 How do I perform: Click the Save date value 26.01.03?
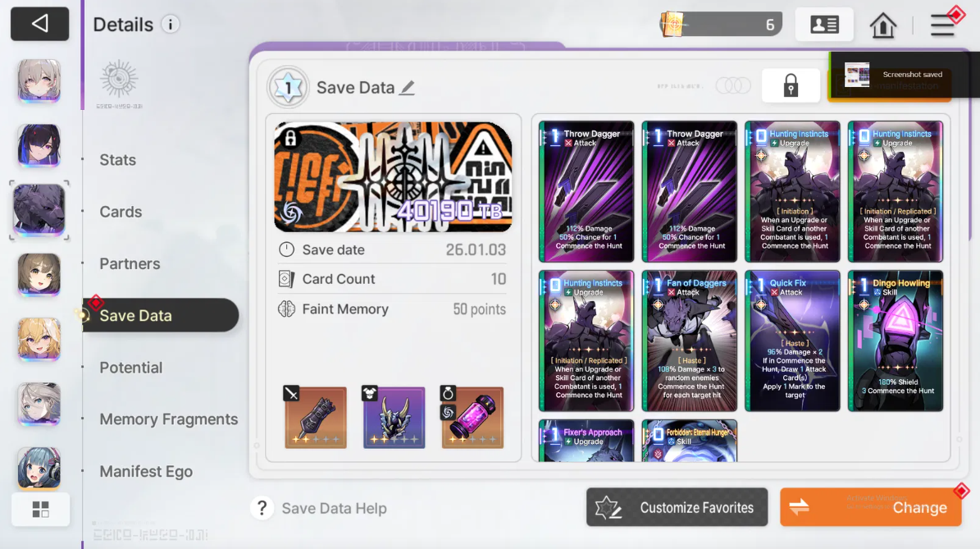tap(476, 249)
